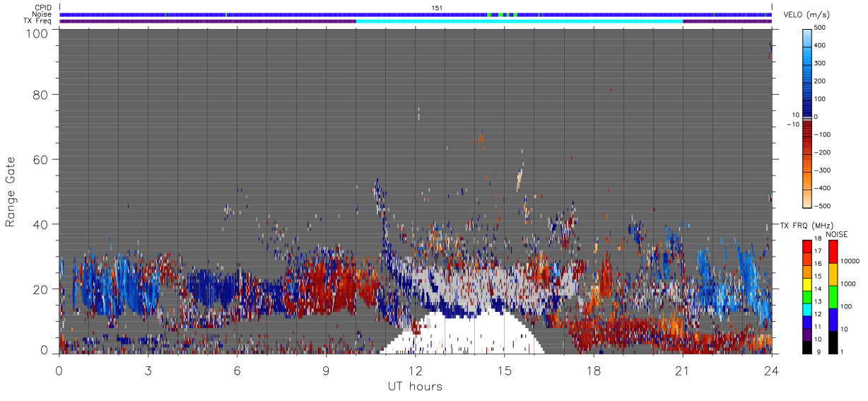Click the 24 tick label on time axis
868x401 pixels.
tap(772, 370)
